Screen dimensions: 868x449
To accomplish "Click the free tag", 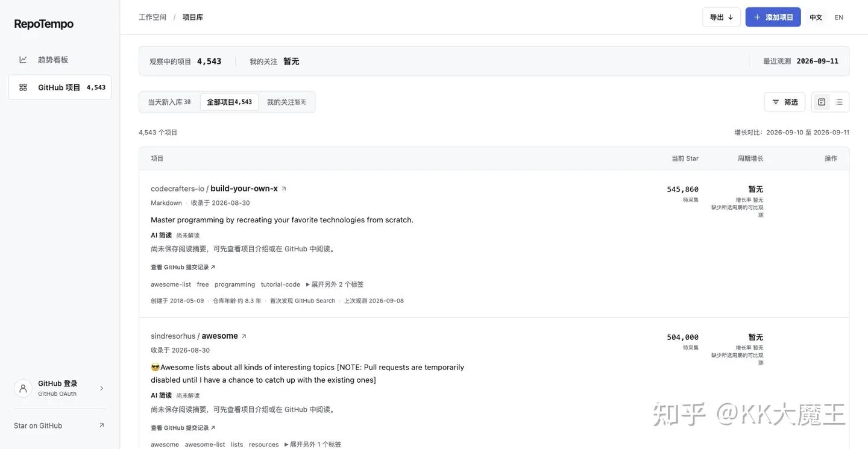I will [203, 284].
